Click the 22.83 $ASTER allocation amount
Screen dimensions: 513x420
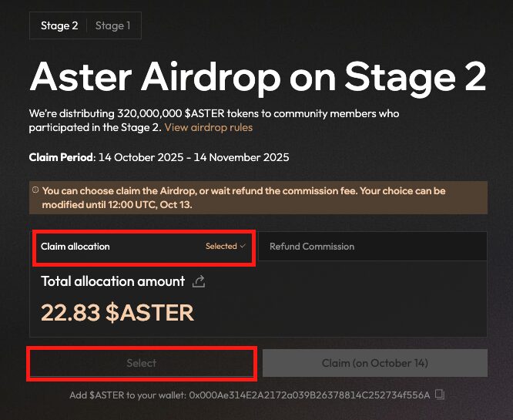tap(117, 312)
